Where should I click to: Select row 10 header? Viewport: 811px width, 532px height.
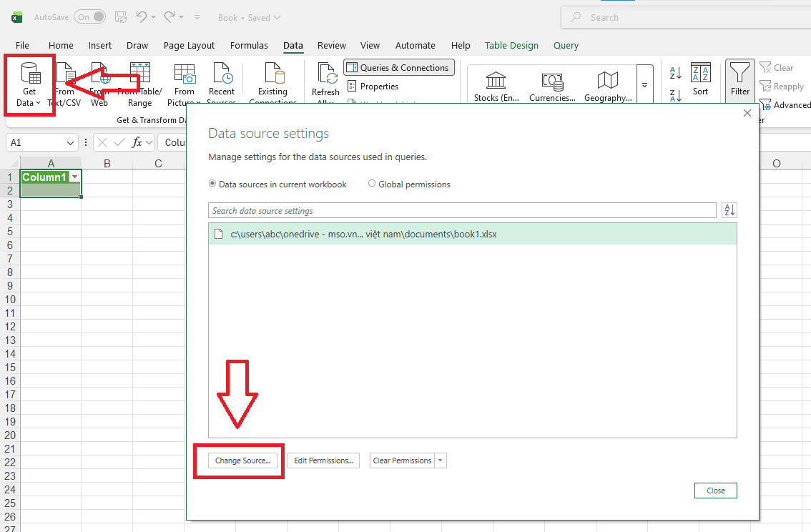point(10,300)
